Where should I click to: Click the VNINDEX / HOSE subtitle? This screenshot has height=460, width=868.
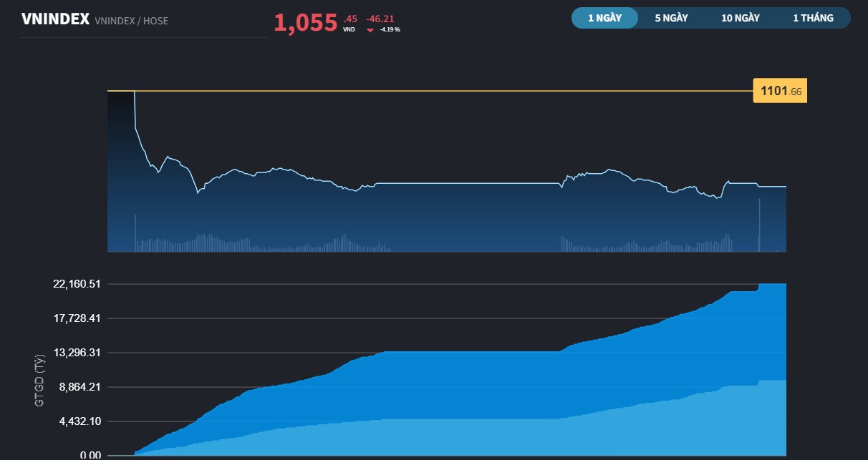(131, 21)
